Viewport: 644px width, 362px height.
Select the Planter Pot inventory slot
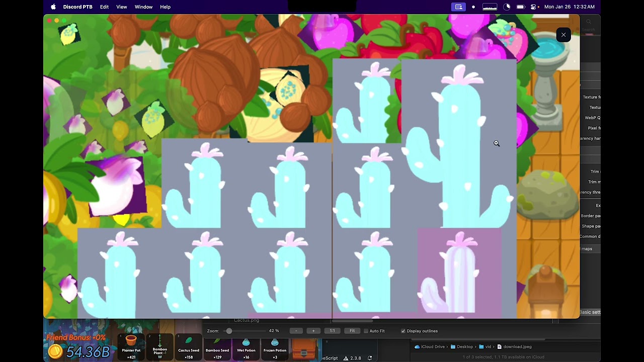(131, 347)
